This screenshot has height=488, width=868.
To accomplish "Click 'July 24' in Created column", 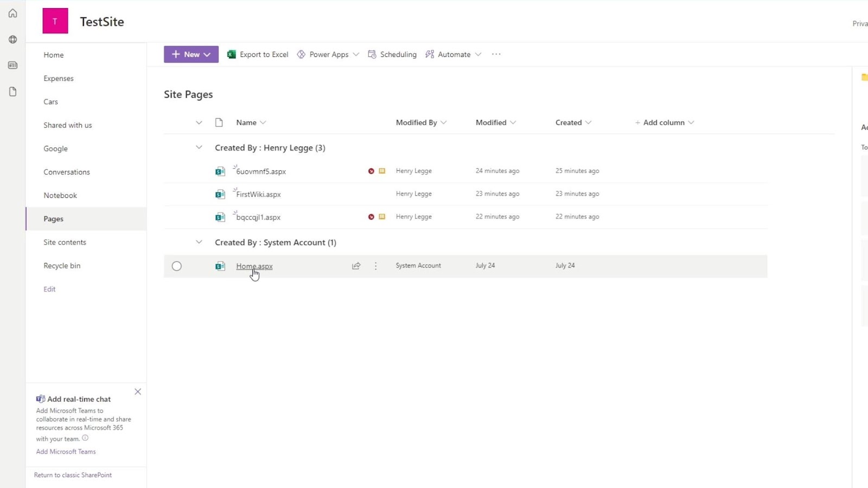I will click(x=565, y=266).
